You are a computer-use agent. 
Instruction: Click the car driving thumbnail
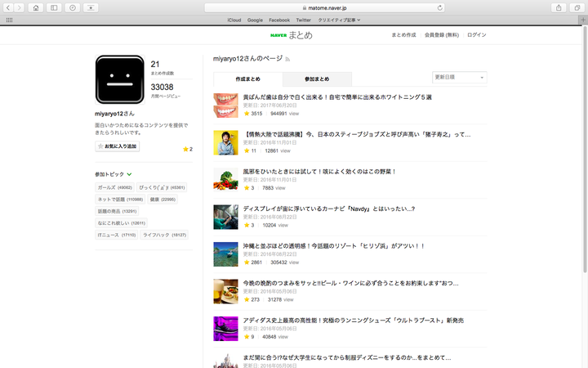[x=225, y=217]
